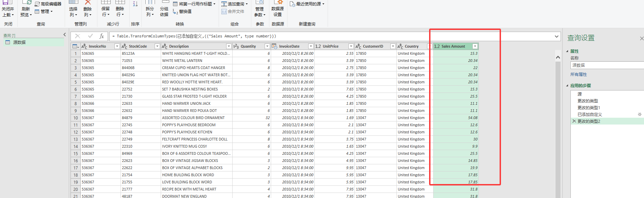644x198 pixels.
Task: Collapse the Queries pane with chevron
Action: pos(65,35)
